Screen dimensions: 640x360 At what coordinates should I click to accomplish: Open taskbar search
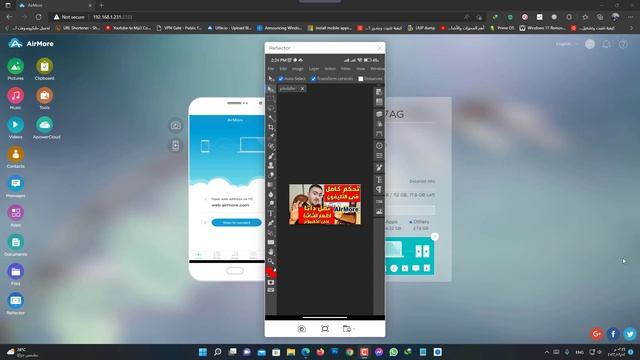[x=218, y=352]
